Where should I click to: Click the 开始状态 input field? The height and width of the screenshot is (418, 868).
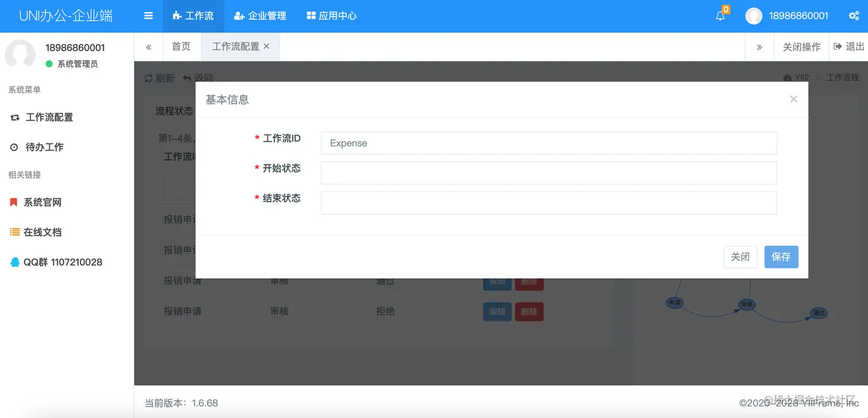pos(548,173)
